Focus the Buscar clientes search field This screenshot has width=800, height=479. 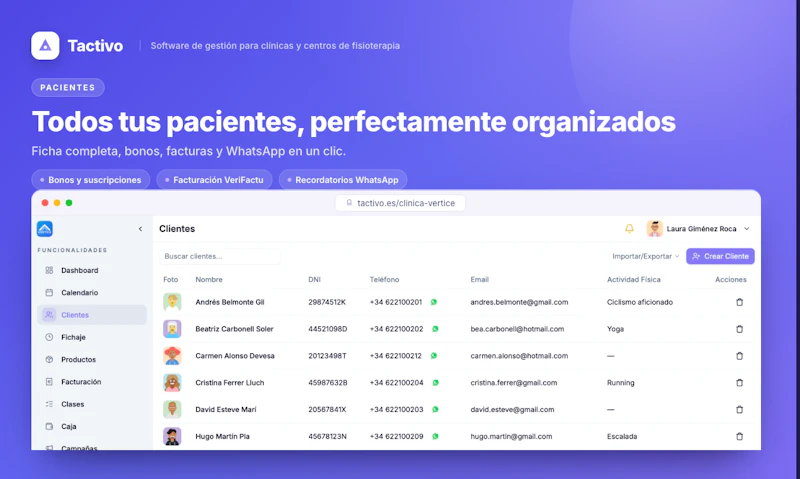tap(220, 257)
